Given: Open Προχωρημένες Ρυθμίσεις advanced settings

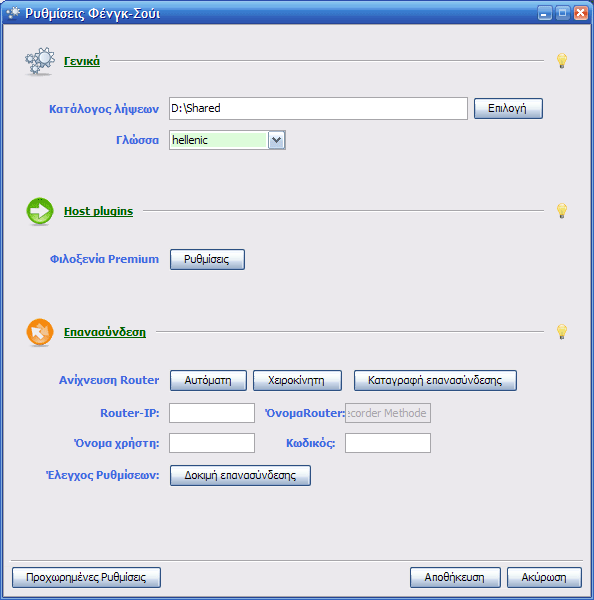Looking at the screenshot, I should click(86, 577).
